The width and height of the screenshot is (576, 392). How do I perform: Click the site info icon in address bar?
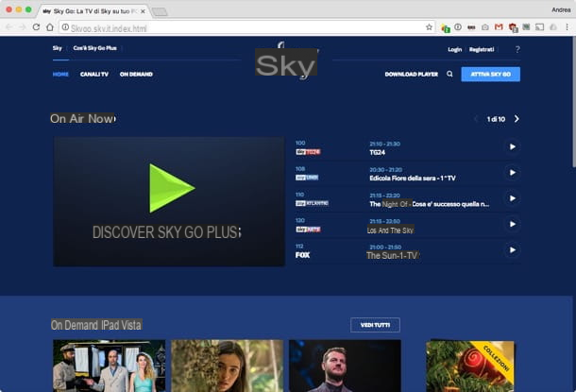pos(65,27)
